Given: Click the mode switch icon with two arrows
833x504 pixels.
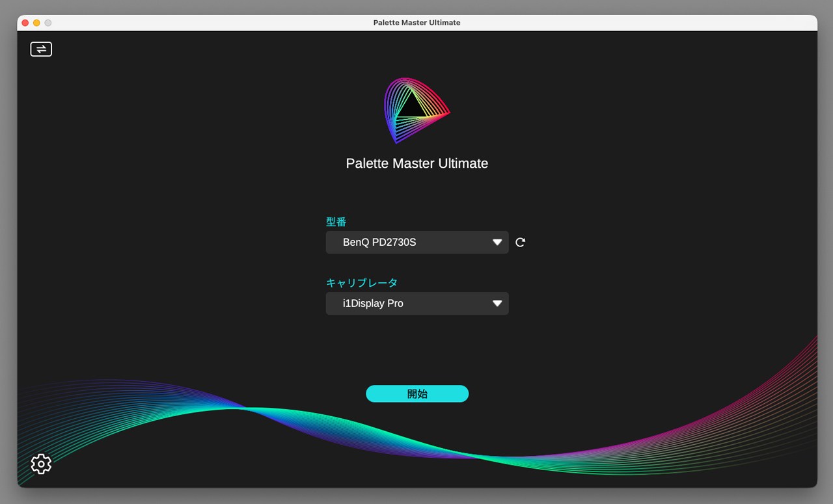Looking at the screenshot, I should click(x=41, y=49).
